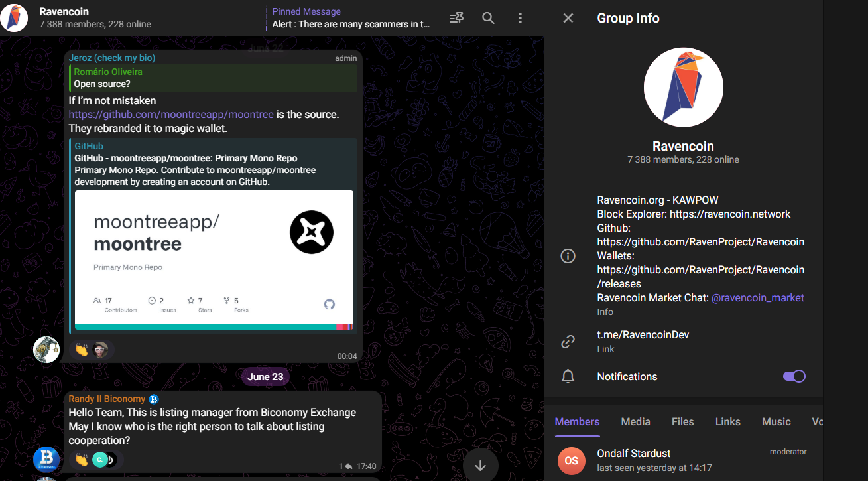This screenshot has width=868, height=481.
Task: Open Randy's blue Biconomy profile avatar
Action: pos(46,459)
